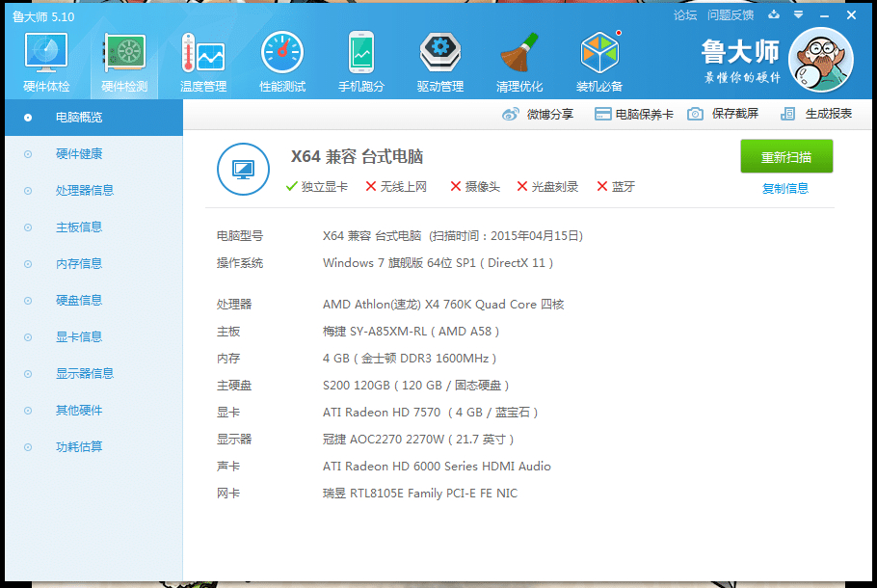Viewport: 877px width, 588px height.
Task: Close the 鲁大师 window
Action: pyautogui.click(x=851, y=15)
